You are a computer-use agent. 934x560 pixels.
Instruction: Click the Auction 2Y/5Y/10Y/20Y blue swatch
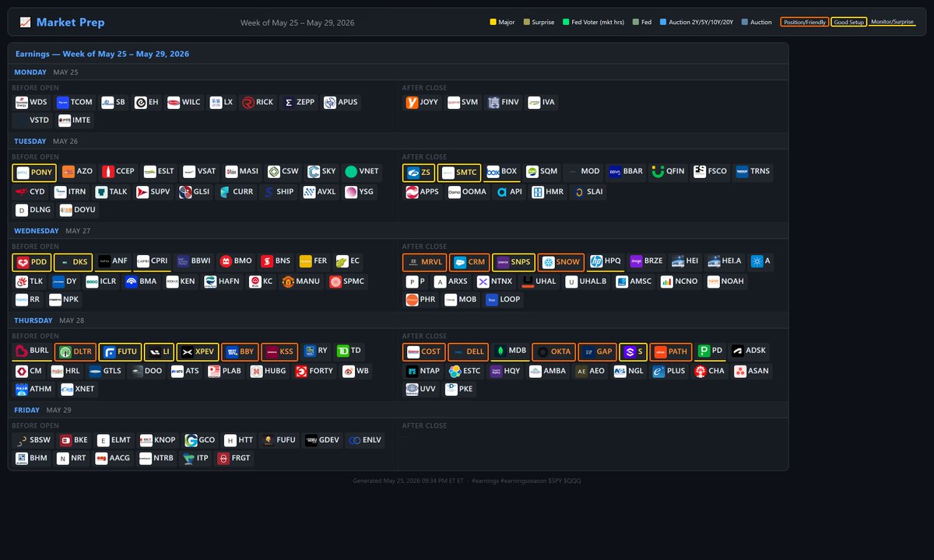coord(662,23)
